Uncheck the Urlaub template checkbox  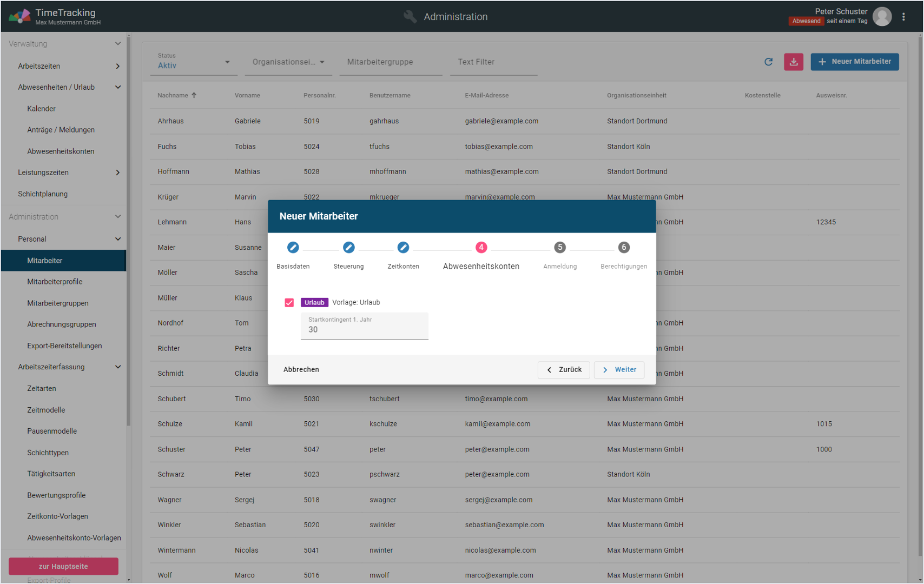click(289, 303)
